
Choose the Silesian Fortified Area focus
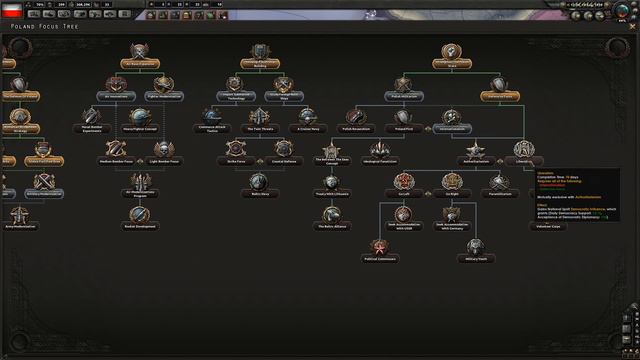[44, 153]
